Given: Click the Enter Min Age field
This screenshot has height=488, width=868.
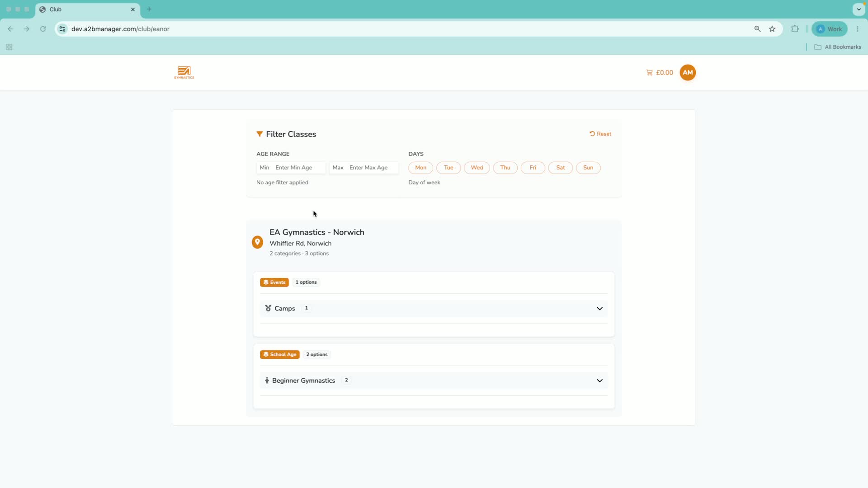Looking at the screenshot, I should click(x=299, y=168).
